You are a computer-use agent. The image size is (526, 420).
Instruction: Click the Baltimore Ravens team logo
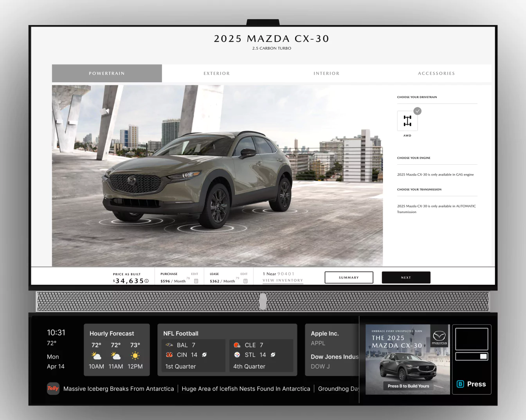coord(169,345)
